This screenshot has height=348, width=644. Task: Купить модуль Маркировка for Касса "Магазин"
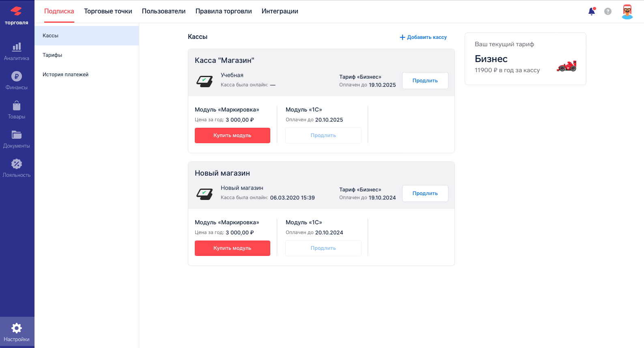(x=233, y=135)
